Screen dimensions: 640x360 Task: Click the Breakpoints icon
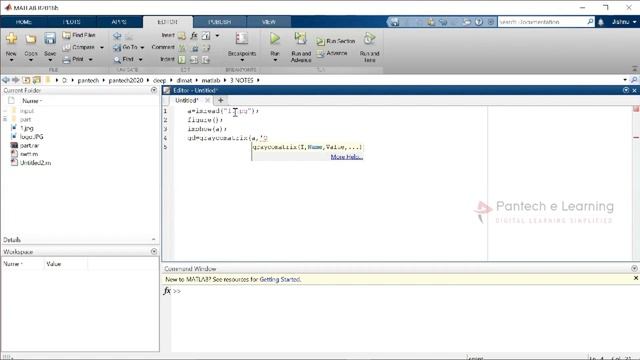click(x=242, y=39)
